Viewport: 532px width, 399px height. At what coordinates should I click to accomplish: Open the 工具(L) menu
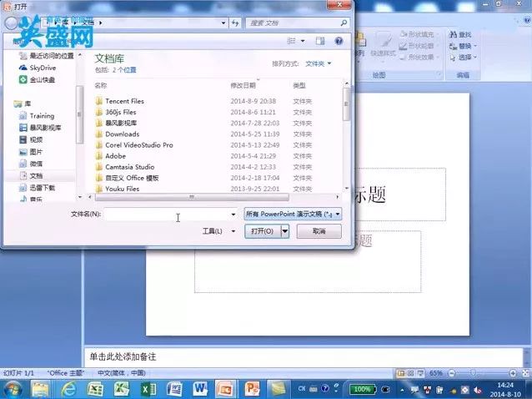218,231
